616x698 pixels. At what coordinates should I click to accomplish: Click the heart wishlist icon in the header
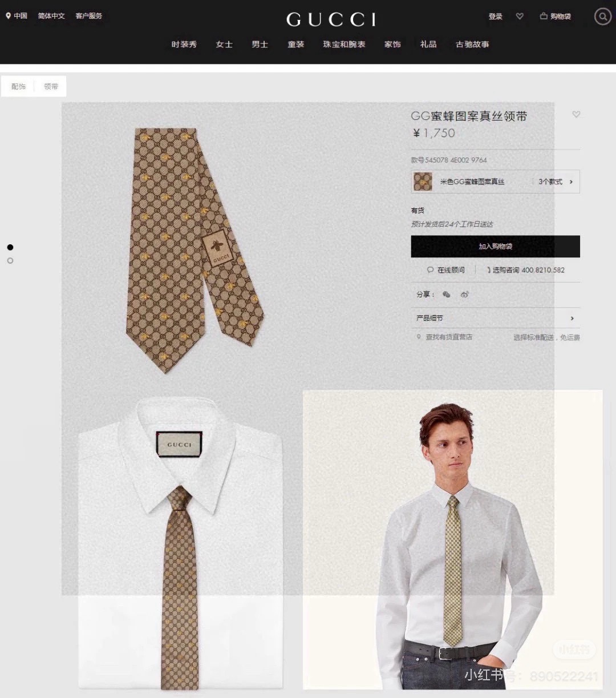point(520,17)
